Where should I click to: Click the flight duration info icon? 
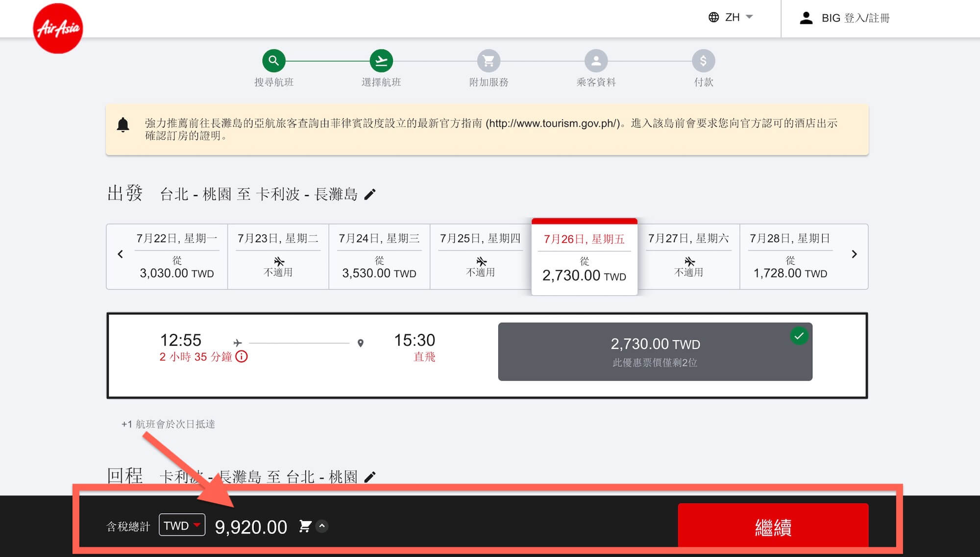pyautogui.click(x=242, y=356)
